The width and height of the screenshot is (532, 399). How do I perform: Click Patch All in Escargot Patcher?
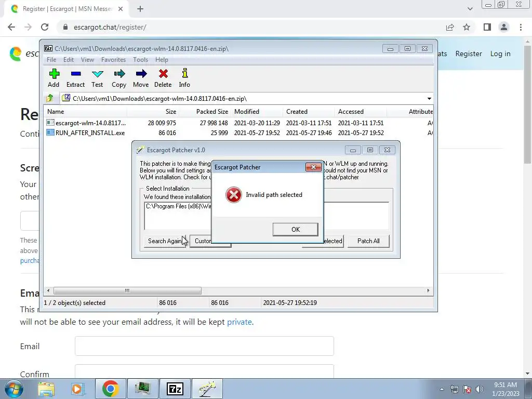(x=368, y=241)
